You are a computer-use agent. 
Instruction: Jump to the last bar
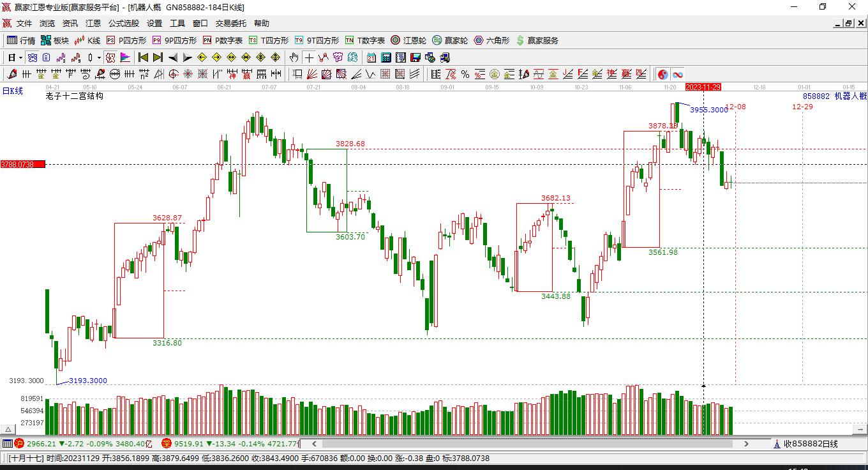pos(158,57)
